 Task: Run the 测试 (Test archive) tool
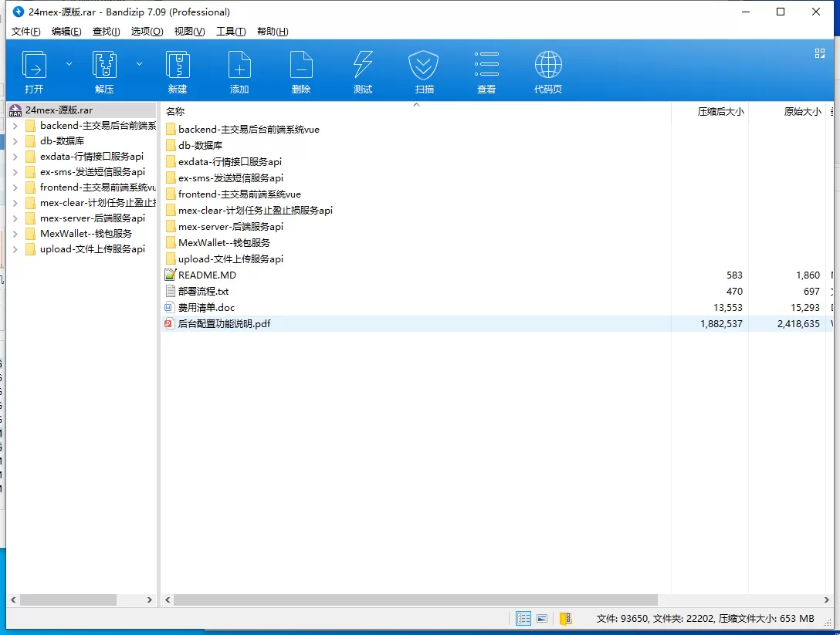click(x=363, y=69)
